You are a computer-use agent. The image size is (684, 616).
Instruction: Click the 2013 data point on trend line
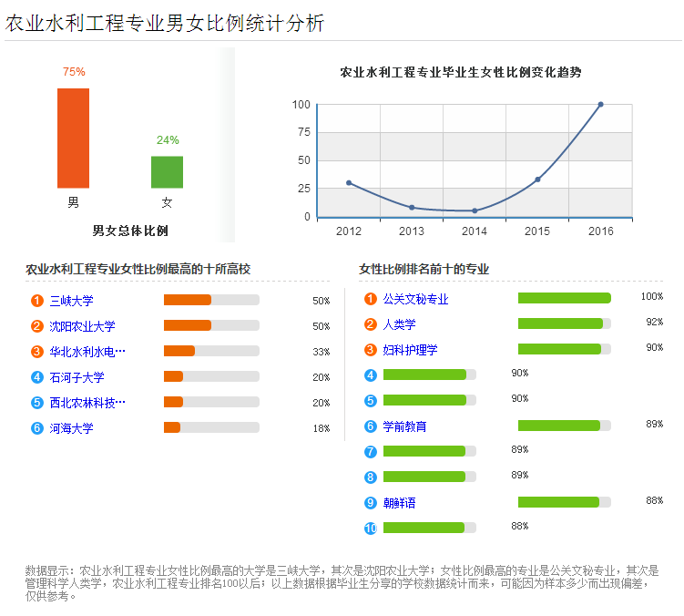point(412,208)
